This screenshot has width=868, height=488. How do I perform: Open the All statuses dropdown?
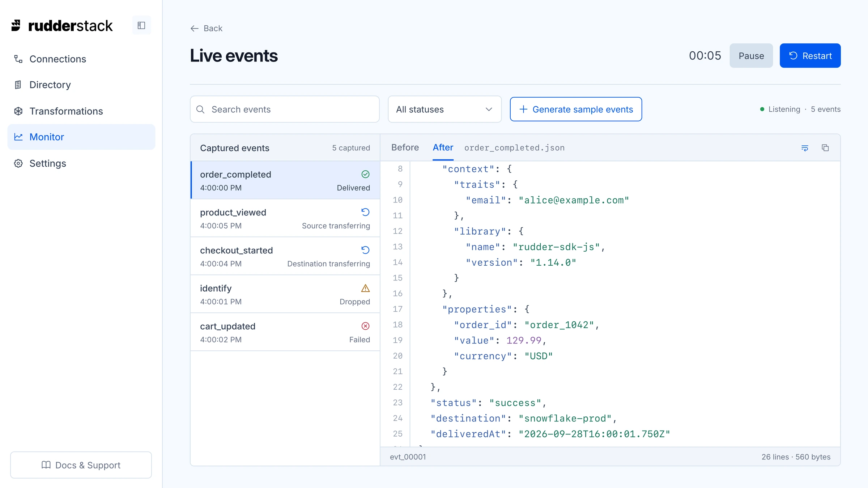444,109
